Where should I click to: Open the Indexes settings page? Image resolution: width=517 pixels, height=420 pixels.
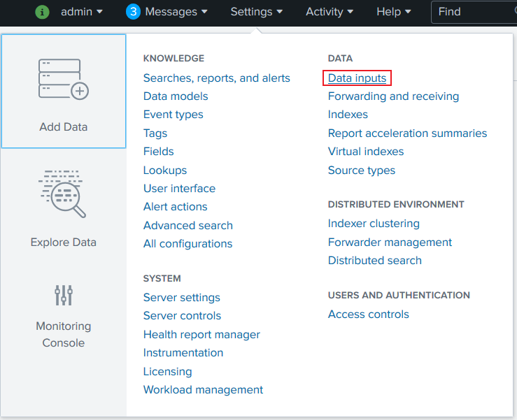[348, 115]
